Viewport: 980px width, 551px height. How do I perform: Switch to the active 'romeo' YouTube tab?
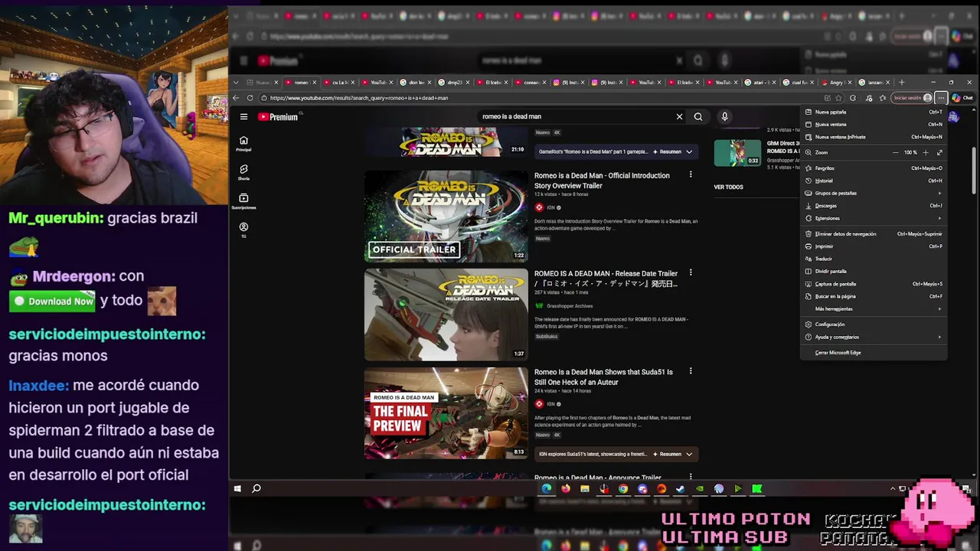point(301,82)
